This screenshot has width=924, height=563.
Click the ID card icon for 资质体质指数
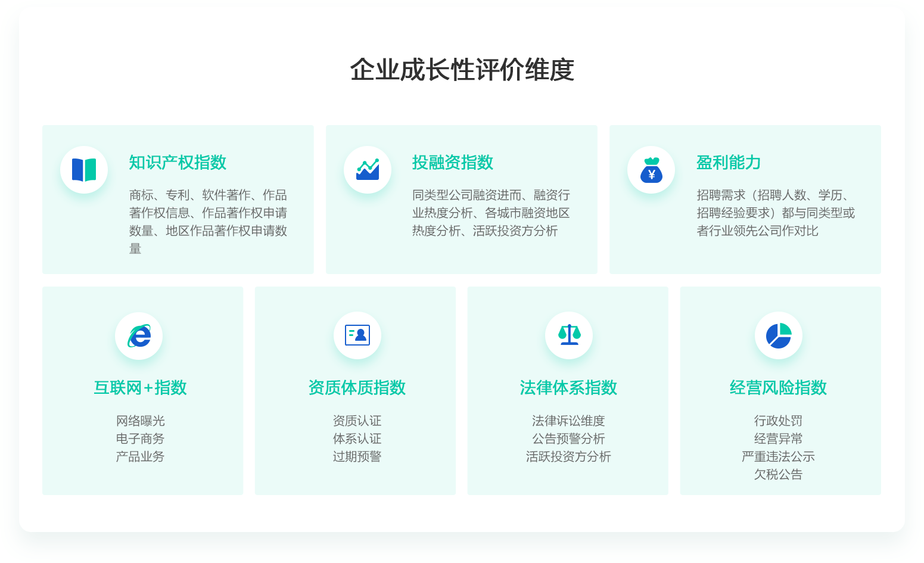357,335
